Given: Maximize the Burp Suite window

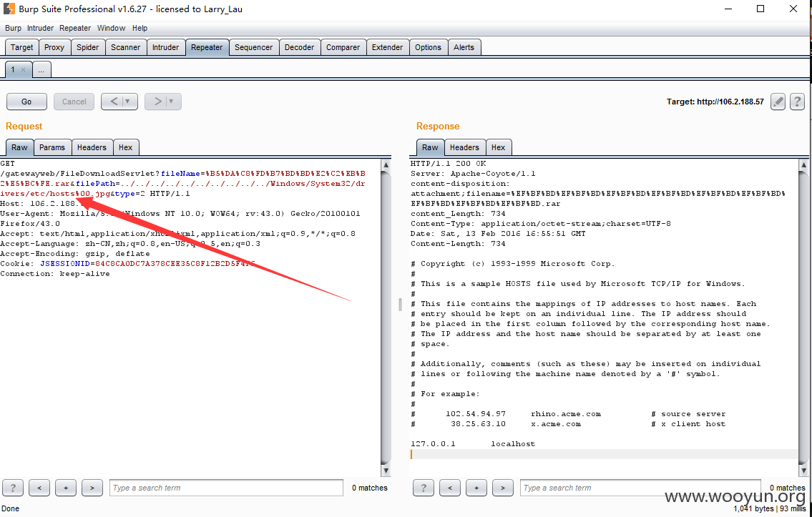Looking at the screenshot, I should (760, 9).
